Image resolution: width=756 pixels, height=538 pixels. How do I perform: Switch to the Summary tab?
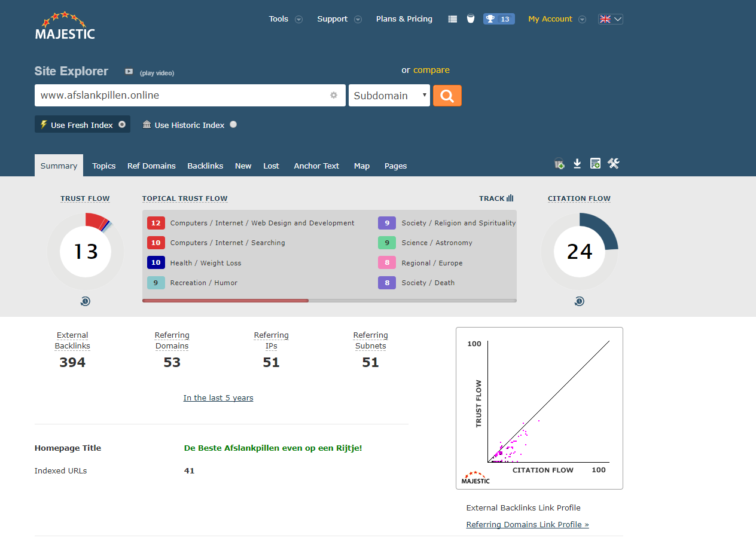click(59, 166)
